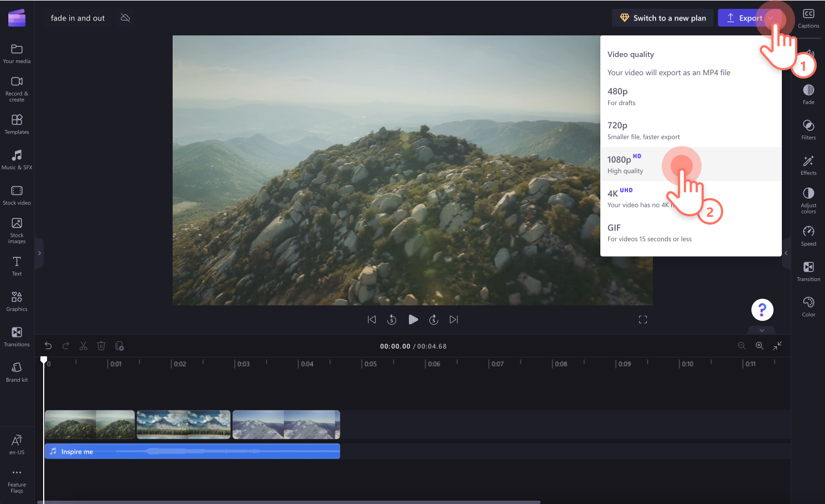Switch to the Templates tab
825x504 pixels.
point(17,124)
